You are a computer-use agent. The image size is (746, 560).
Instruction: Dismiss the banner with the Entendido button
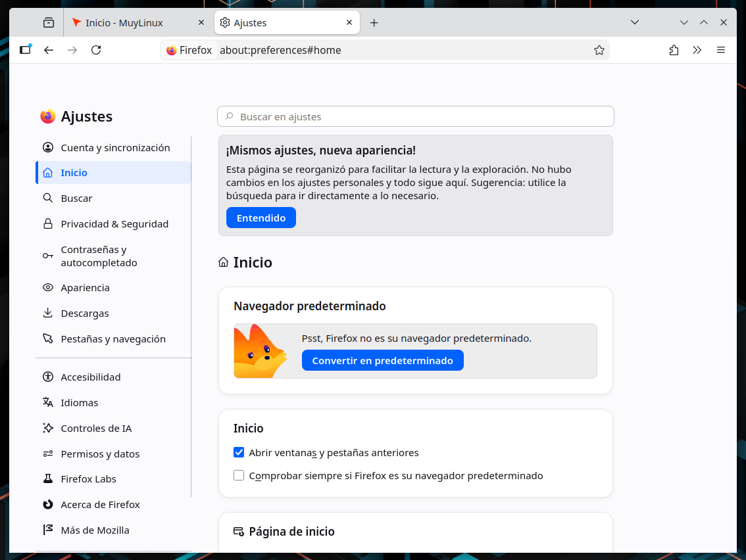[x=261, y=218]
